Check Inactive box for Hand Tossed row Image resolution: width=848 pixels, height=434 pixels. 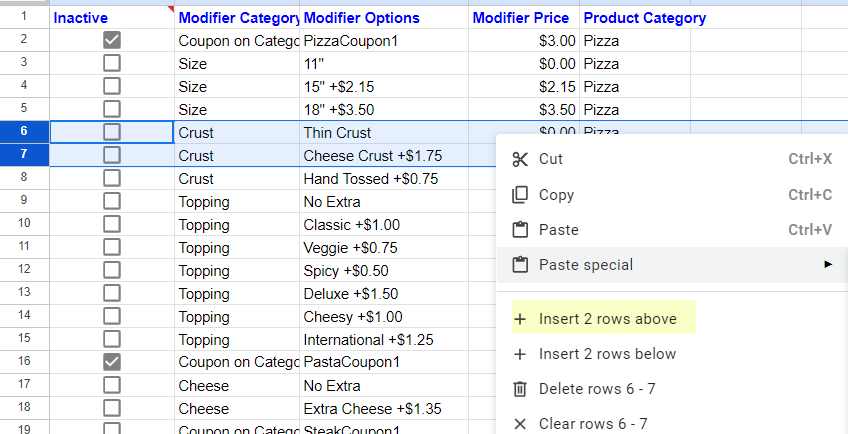(112, 178)
